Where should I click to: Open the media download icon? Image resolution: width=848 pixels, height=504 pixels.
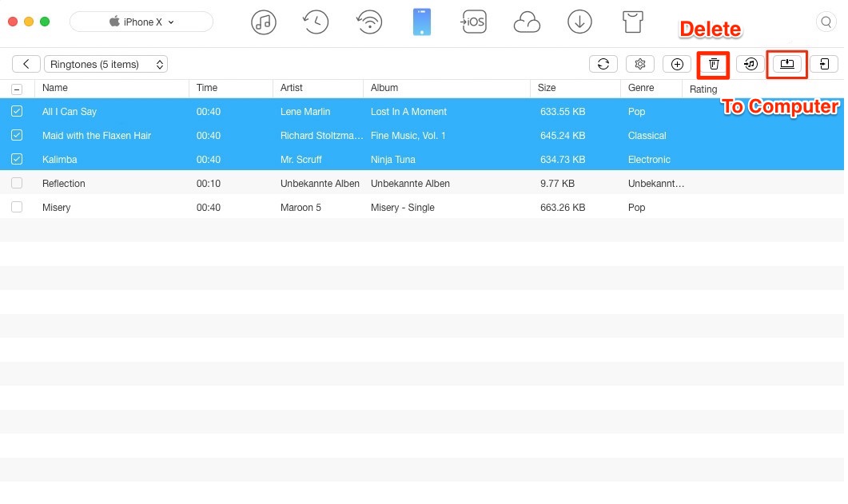[579, 22]
